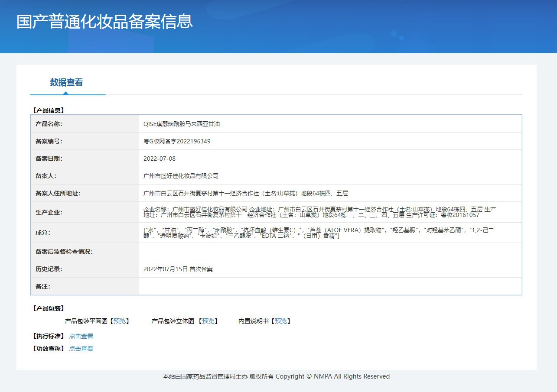
Task: Click the 【执行标准】 heading
Action: (x=48, y=336)
